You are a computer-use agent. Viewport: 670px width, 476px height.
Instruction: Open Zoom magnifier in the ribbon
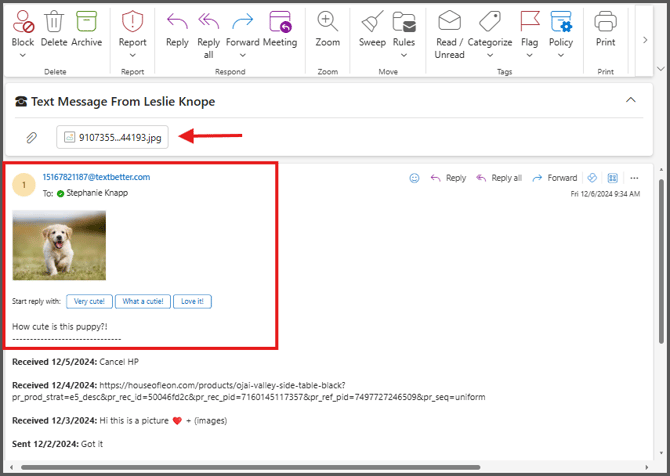pyautogui.click(x=327, y=22)
